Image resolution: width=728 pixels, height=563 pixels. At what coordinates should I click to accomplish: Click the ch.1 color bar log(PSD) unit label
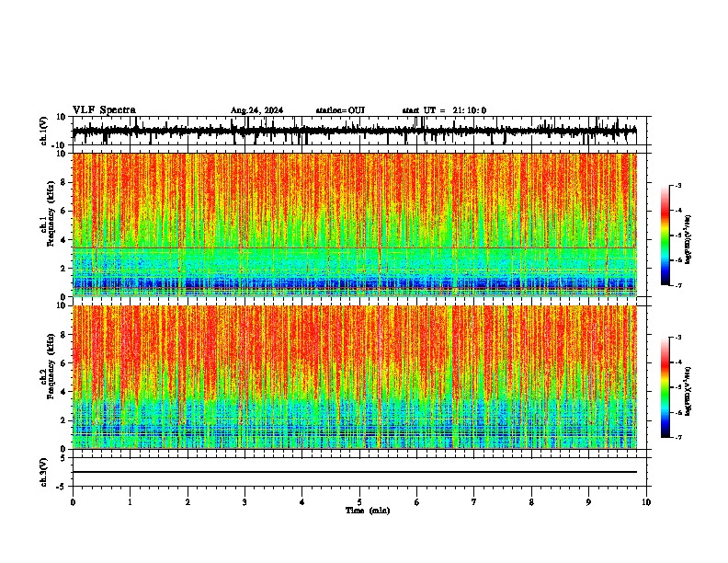(688, 240)
